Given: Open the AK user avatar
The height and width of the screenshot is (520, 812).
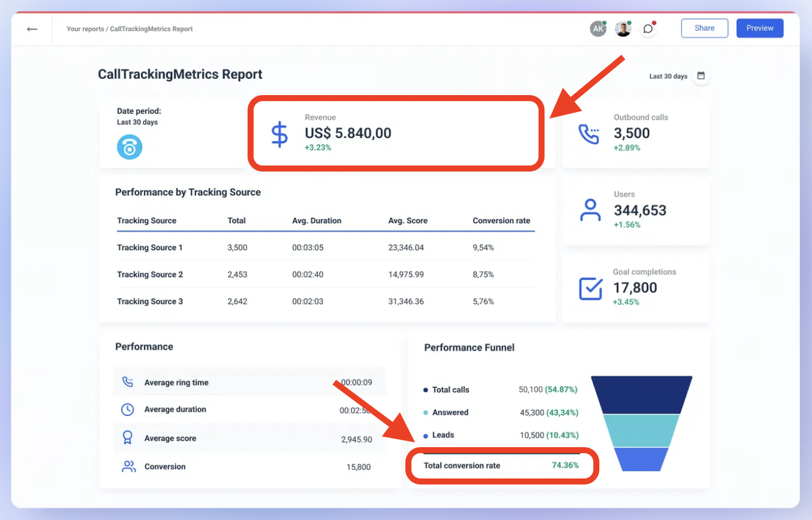Looking at the screenshot, I should pos(598,29).
